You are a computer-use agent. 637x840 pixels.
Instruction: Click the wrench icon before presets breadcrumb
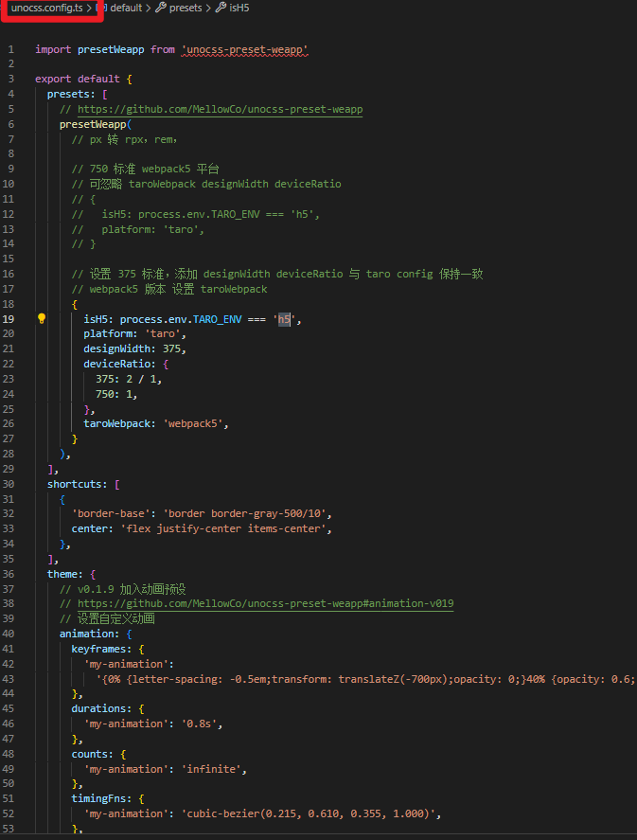tap(161, 8)
